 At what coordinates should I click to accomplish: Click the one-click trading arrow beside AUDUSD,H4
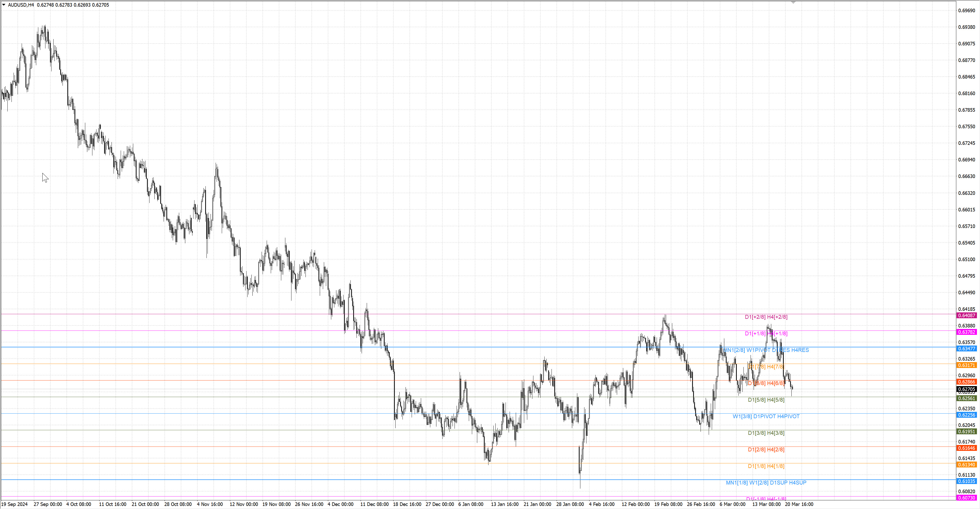point(4,5)
